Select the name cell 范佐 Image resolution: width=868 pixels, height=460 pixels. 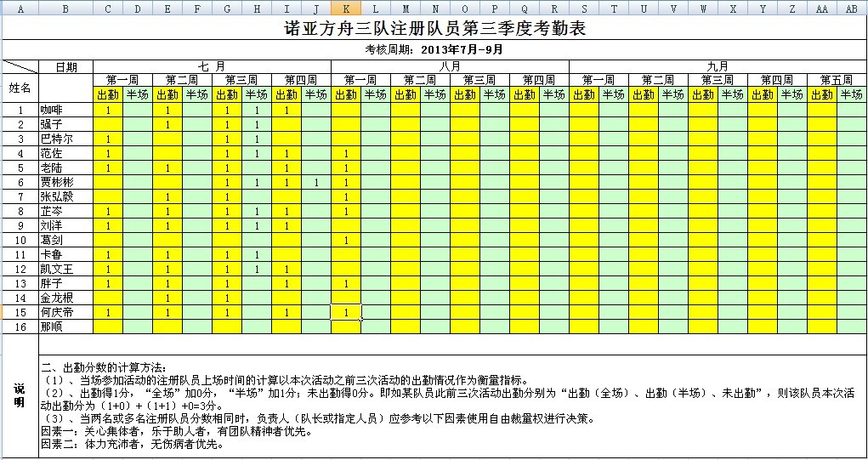pyautogui.click(x=65, y=153)
